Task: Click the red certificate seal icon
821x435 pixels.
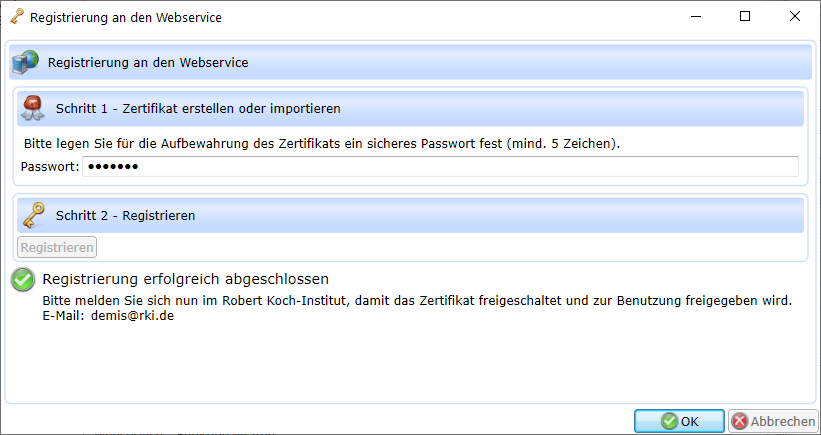Action: click(33, 107)
